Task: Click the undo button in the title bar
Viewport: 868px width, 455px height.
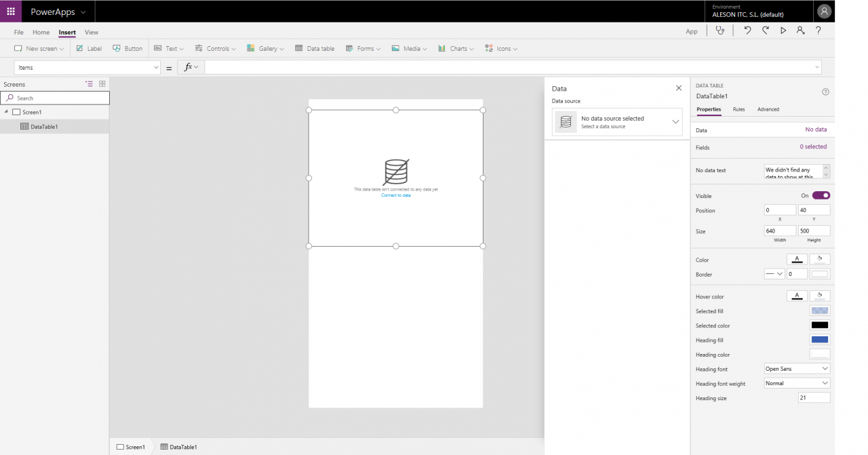Action: [x=747, y=30]
